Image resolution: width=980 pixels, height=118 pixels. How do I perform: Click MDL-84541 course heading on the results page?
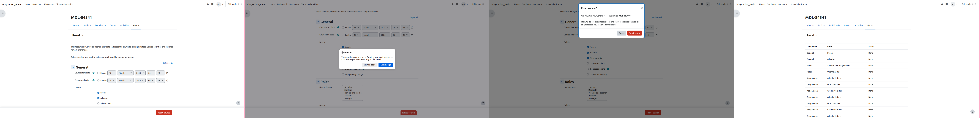[x=816, y=17]
